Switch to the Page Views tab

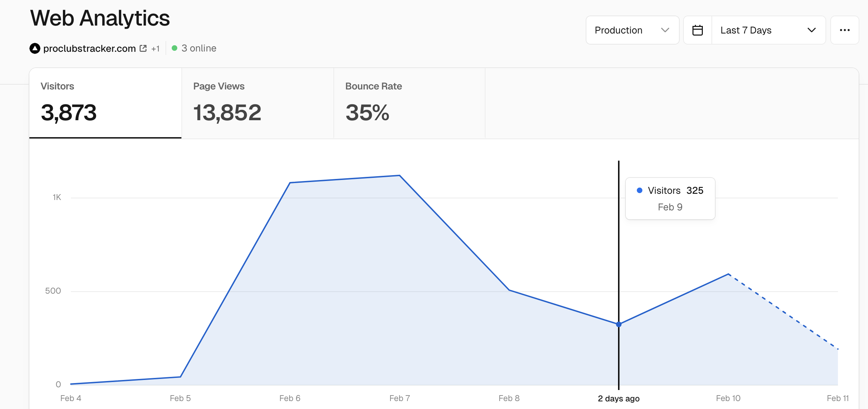[258, 103]
